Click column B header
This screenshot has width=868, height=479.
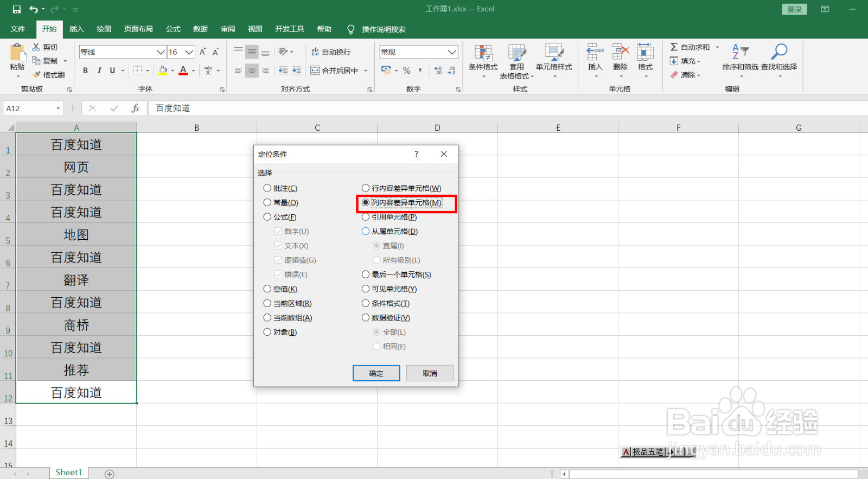click(x=196, y=128)
